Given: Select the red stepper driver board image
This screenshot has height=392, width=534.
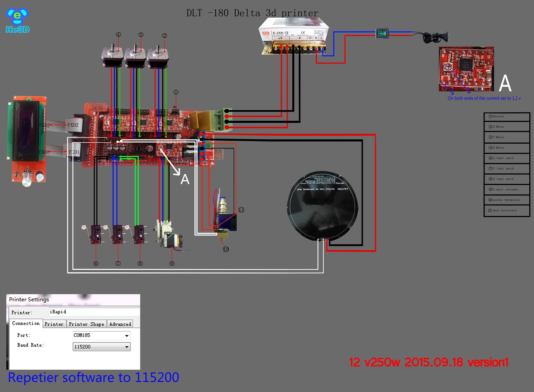Looking at the screenshot, I should pos(466,69).
